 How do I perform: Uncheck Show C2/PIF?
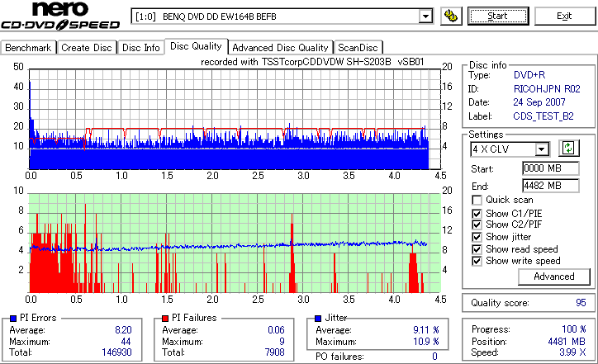(477, 225)
